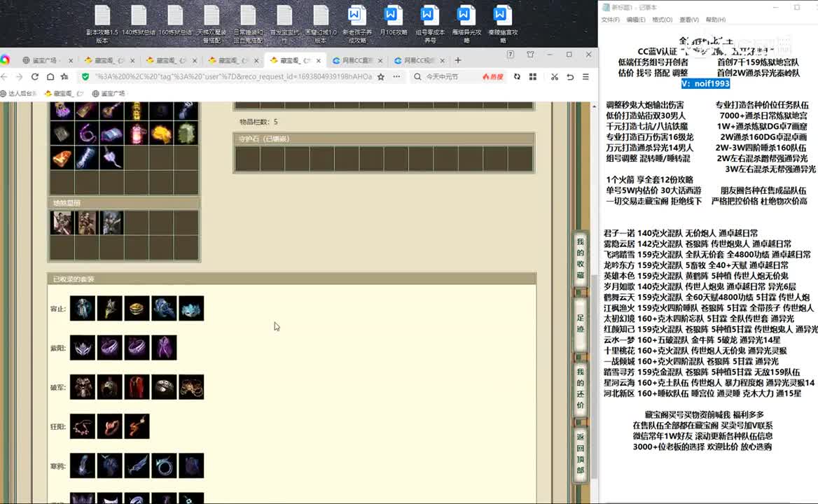The image size is (818, 504).
Task: Click the first character portrait under 地煞星图
Action: click(62, 223)
